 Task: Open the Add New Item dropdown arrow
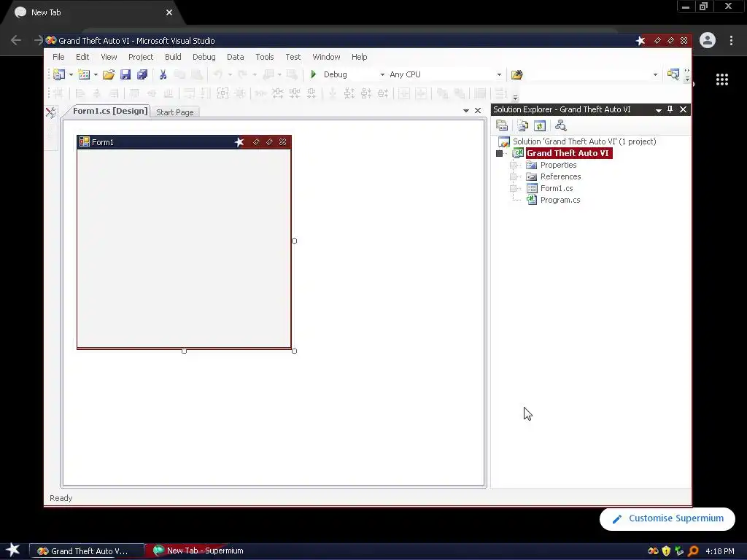(x=96, y=75)
